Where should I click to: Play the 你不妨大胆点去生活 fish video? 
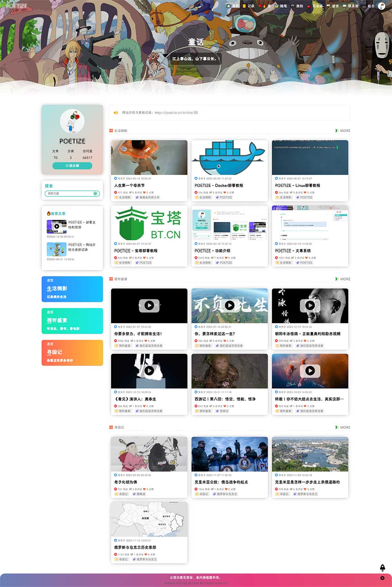point(310,370)
